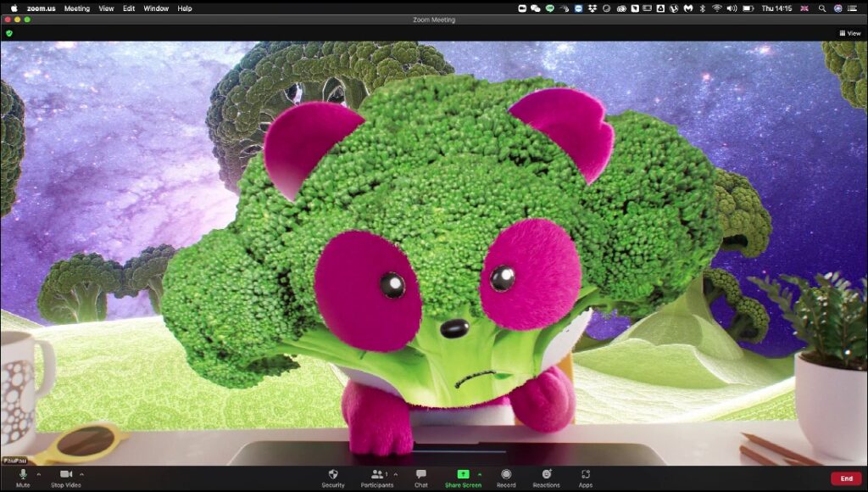Click the clock showing Thu 14:15
Image resolution: width=868 pixels, height=492 pixels.
pos(777,8)
